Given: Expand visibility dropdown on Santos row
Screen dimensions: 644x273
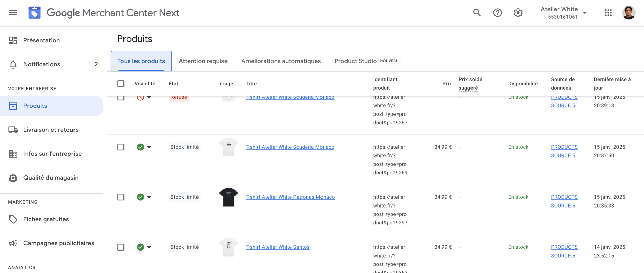Looking at the screenshot, I should click(x=149, y=247).
